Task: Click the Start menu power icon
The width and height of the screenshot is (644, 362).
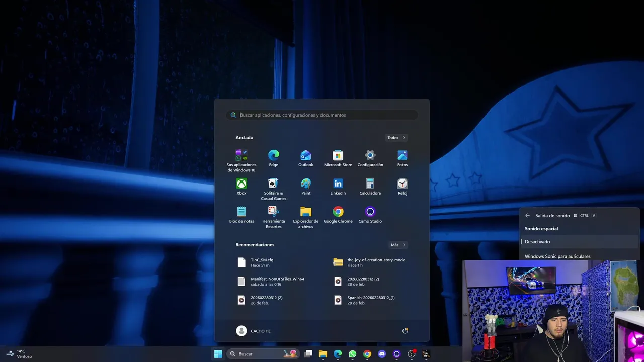Action: 405,331
